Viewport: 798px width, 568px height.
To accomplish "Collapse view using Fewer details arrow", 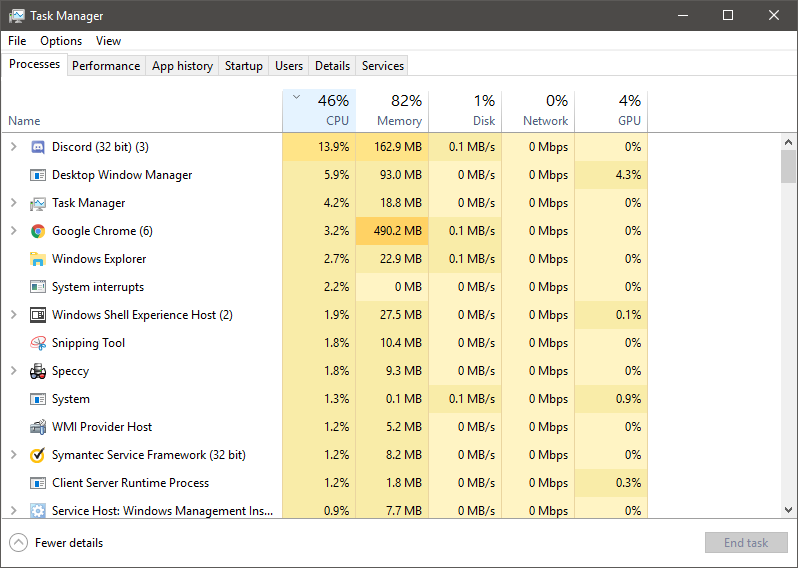I will click(18, 543).
